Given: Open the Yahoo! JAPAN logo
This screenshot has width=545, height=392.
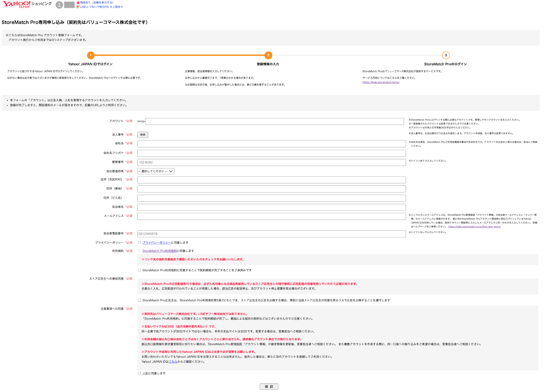Looking at the screenshot, I should pyautogui.click(x=16, y=4).
